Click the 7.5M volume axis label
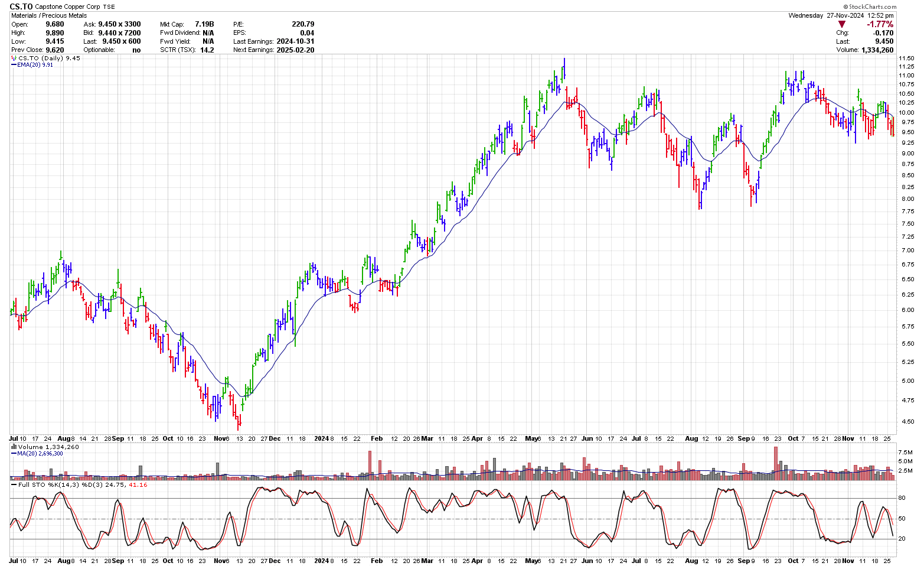This screenshot has width=924, height=566. (906, 451)
